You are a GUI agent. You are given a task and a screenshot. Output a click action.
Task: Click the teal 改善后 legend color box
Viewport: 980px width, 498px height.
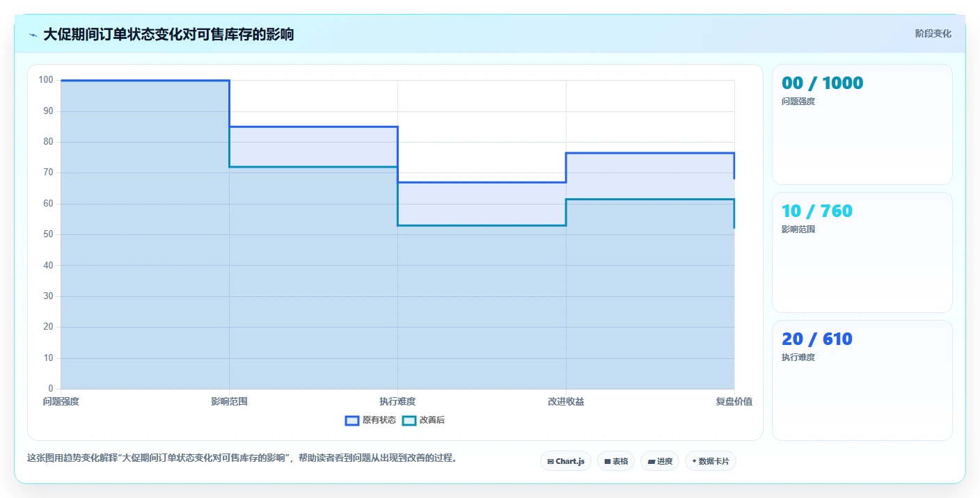pos(409,420)
